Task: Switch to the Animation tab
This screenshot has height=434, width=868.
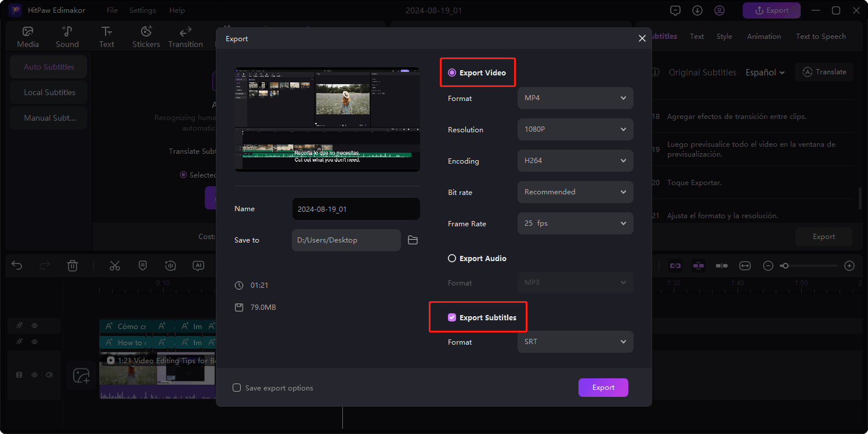Action: 764,36
